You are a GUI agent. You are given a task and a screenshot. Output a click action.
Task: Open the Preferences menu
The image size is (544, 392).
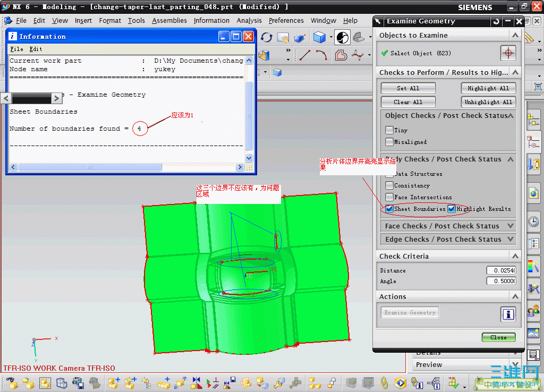coord(286,21)
